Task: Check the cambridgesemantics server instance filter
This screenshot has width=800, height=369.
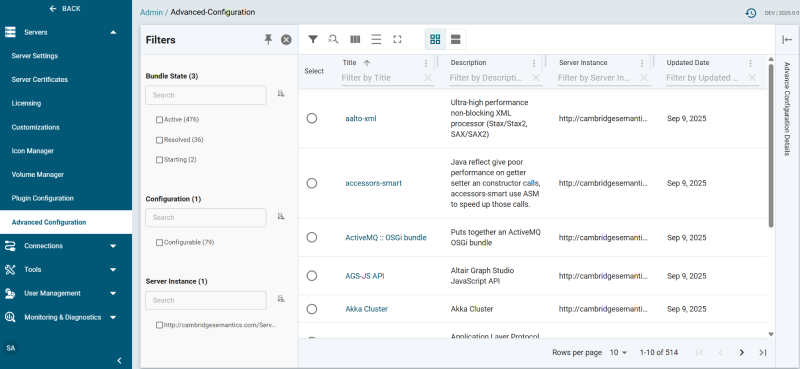Action: [x=159, y=325]
